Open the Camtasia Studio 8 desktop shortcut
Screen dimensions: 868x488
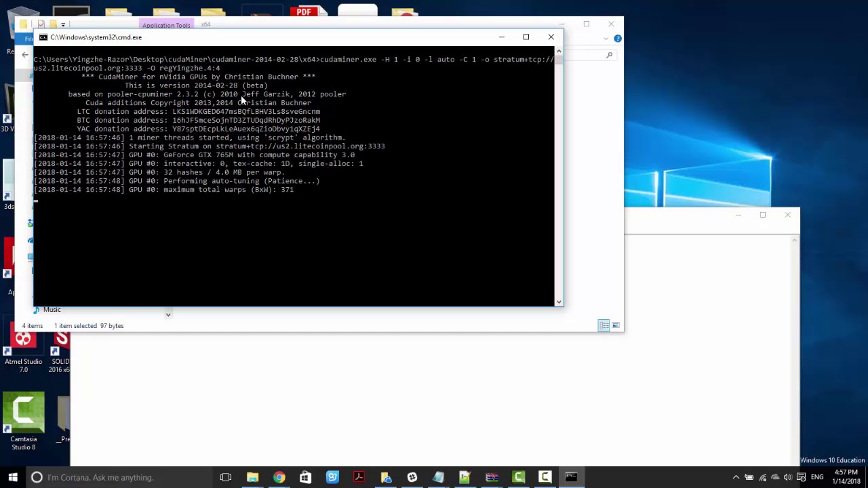pyautogui.click(x=24, y=422)
